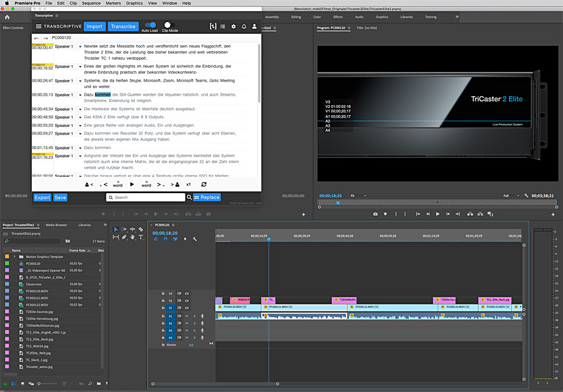The width and height of the screenshot is (563, 392).
Task: Click the Export Frame camera icon
Action: (376, 214)
